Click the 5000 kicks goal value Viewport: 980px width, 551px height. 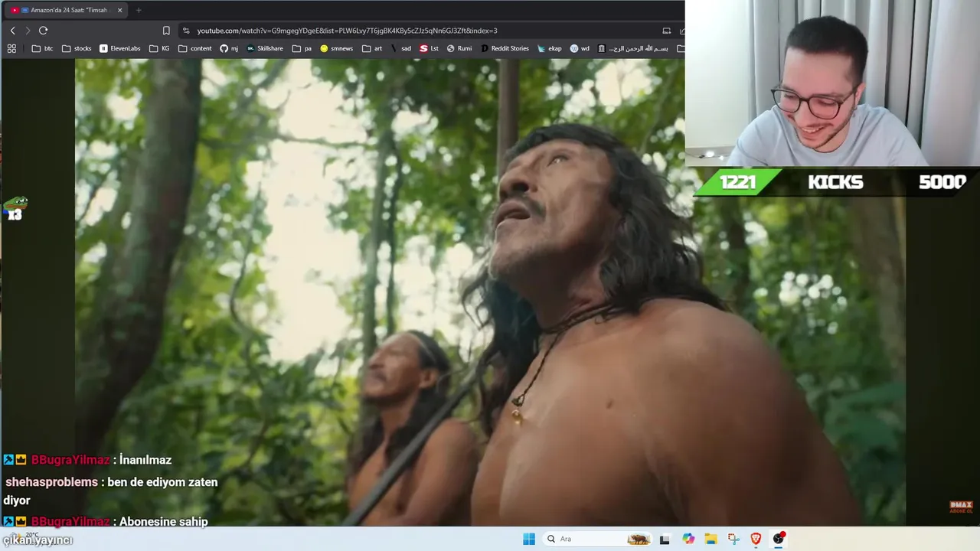click(x=942, y=182)
